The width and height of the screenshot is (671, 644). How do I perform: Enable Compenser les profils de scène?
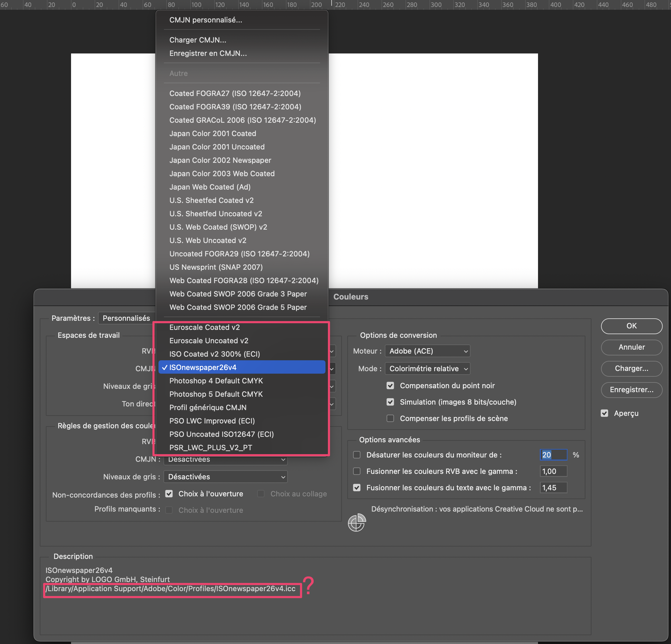[x=390, y=418]
